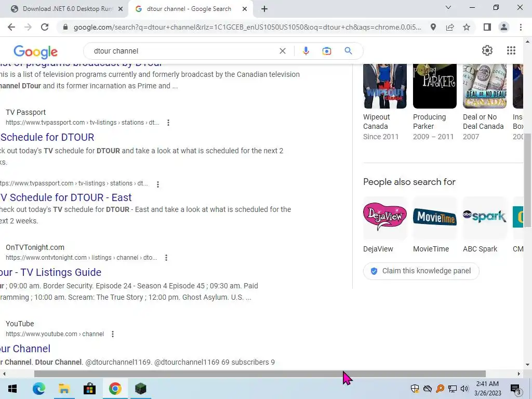Open TV Listings Guide result

[50, 272]
